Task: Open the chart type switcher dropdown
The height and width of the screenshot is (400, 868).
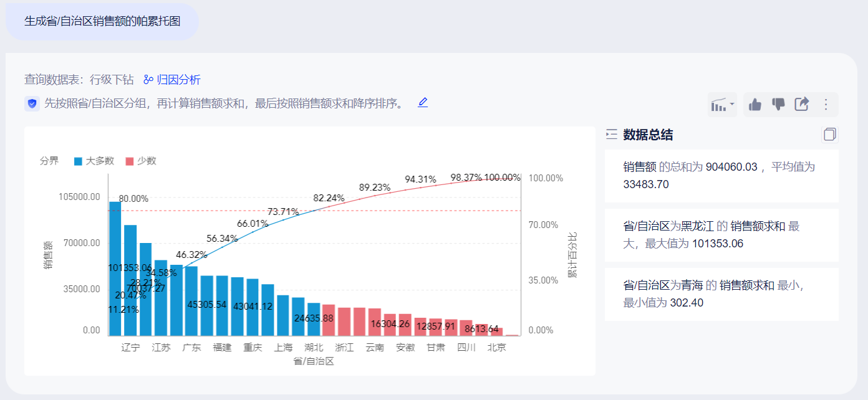Action: point(722,105)
